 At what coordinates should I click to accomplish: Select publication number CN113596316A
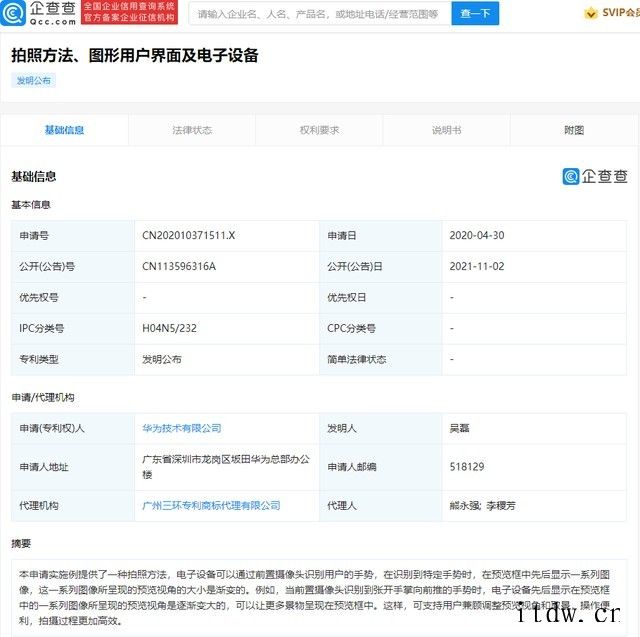[179, 266]
